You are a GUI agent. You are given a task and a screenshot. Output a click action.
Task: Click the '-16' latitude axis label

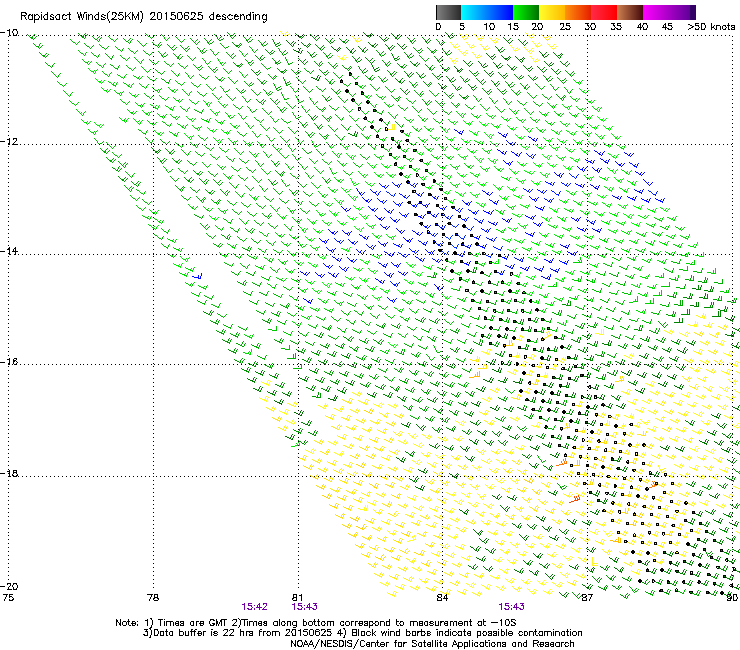coord(9,362)
